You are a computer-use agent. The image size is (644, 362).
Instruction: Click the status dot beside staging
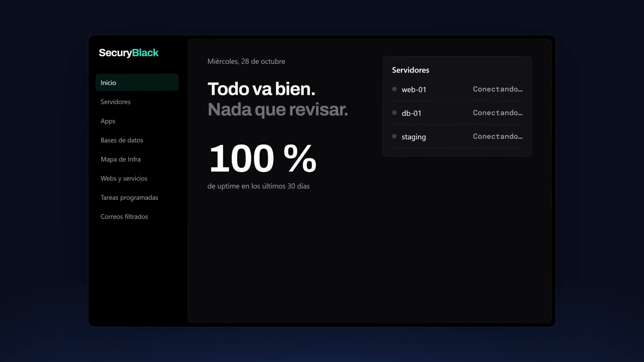pos(394,136)
